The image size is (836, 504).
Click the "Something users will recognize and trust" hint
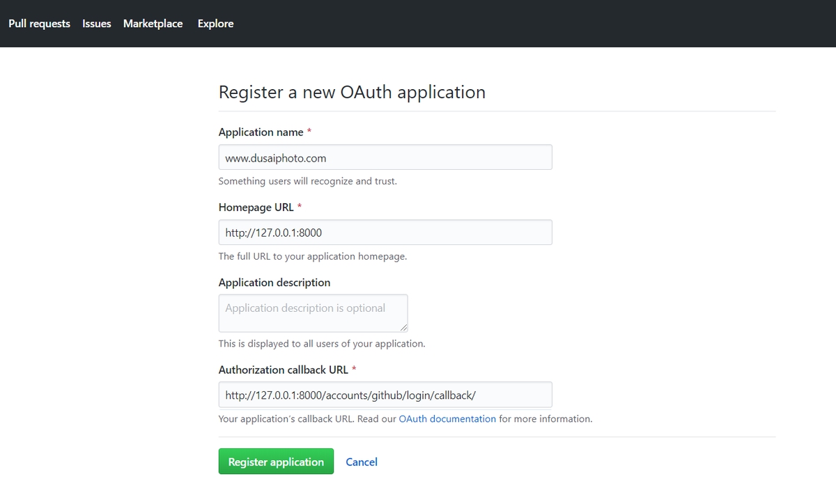click(307, 181)
